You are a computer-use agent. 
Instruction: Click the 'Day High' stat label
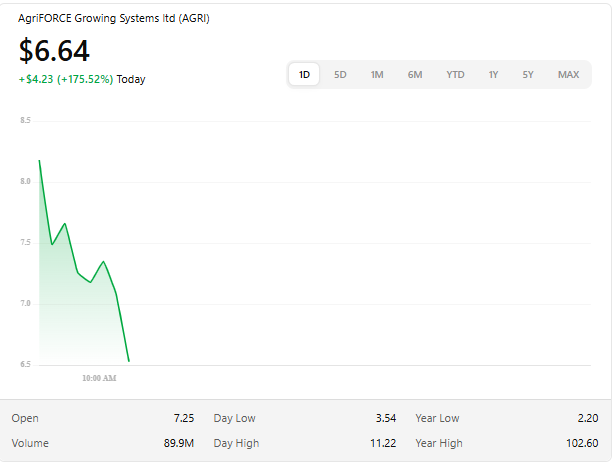click(236, 443)
